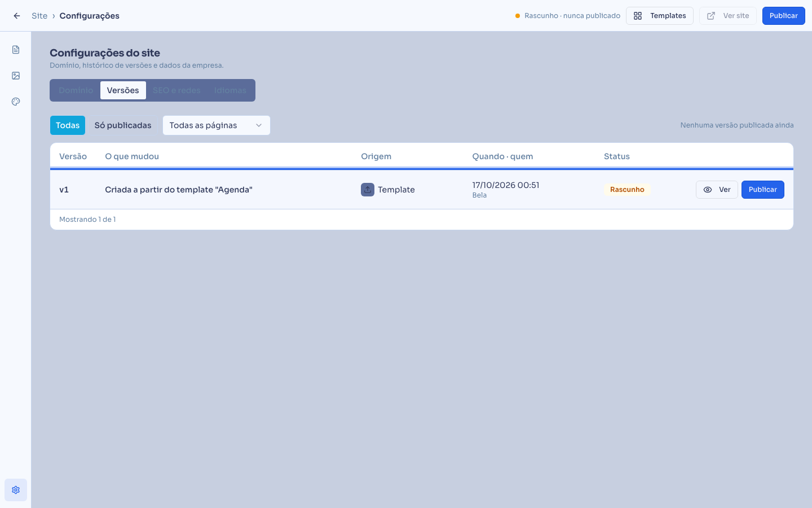Click Publicar in the top header

tap(784, 16)
